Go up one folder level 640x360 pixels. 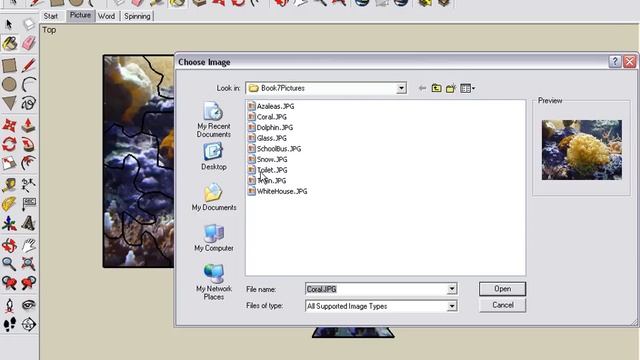coord(436,88)
